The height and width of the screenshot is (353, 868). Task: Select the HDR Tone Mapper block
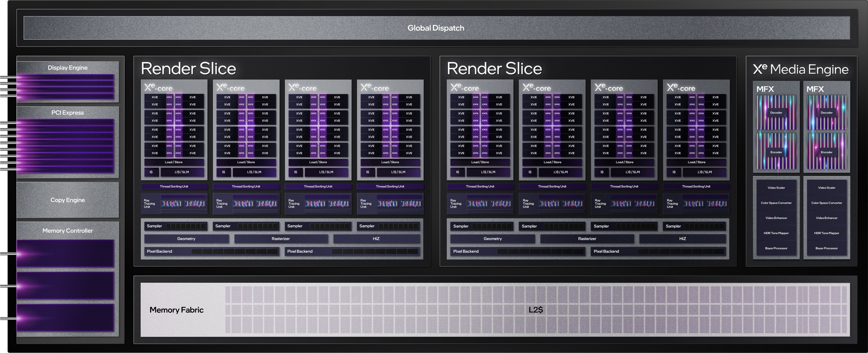[776, 233]
